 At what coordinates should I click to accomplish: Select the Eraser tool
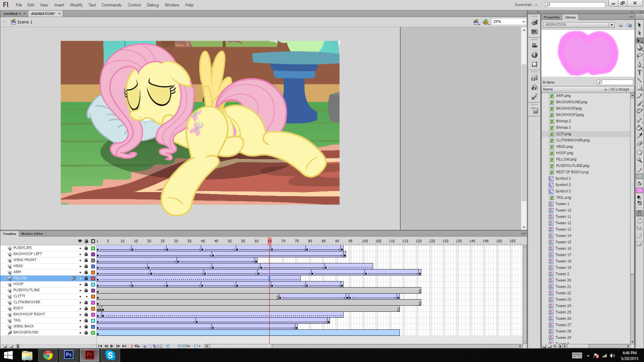click(639, 144)
